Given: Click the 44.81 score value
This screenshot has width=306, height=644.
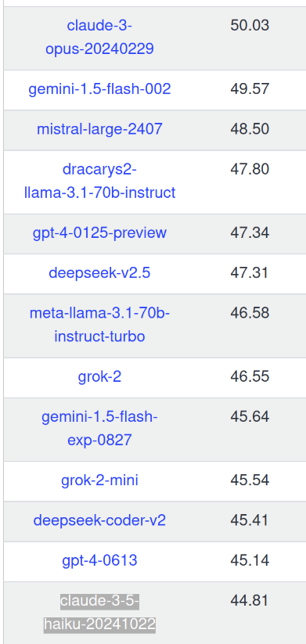Looking at the screenshot, I should pyautogui.click(x=250, y=601).
